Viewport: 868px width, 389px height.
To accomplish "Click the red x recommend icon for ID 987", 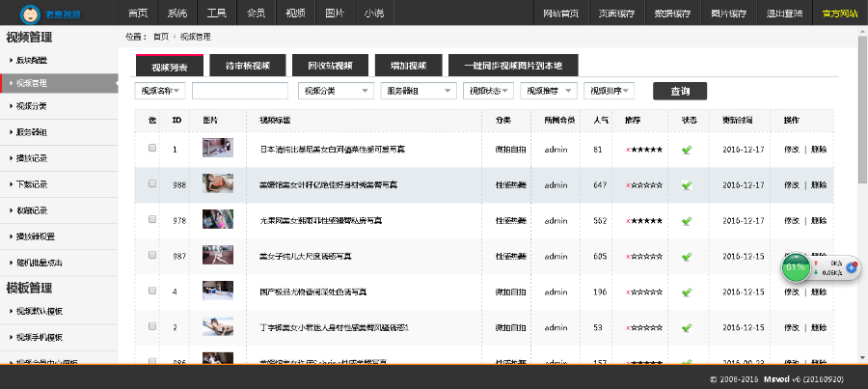I will point(628,257).
